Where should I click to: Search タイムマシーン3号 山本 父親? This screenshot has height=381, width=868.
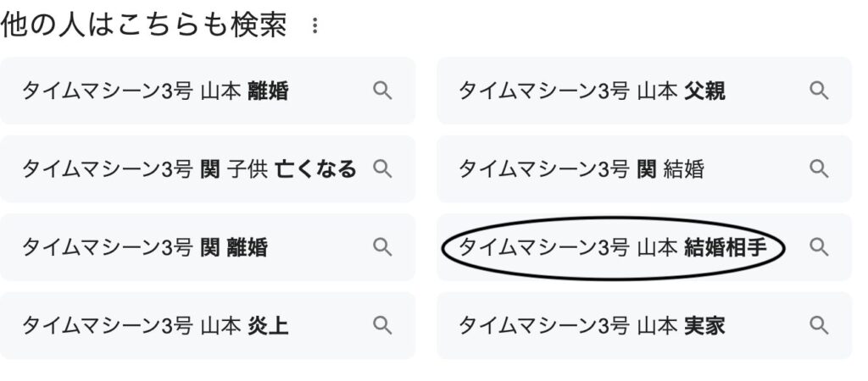644,90
